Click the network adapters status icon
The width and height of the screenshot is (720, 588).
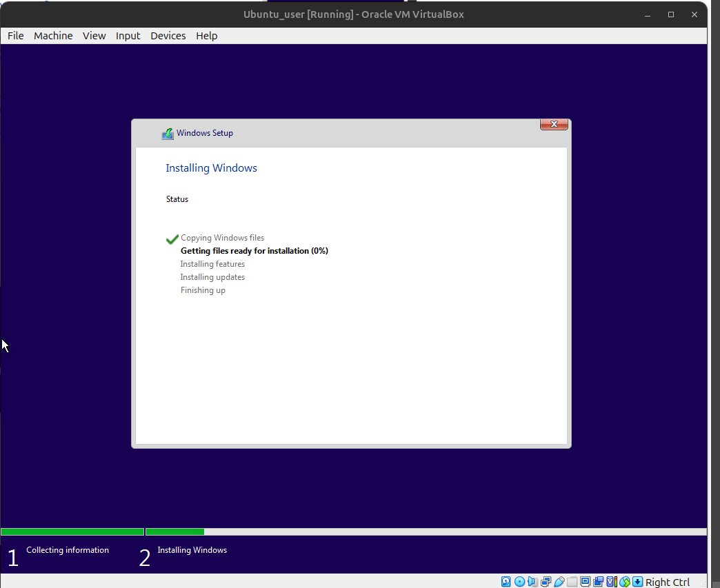point(546,582)
